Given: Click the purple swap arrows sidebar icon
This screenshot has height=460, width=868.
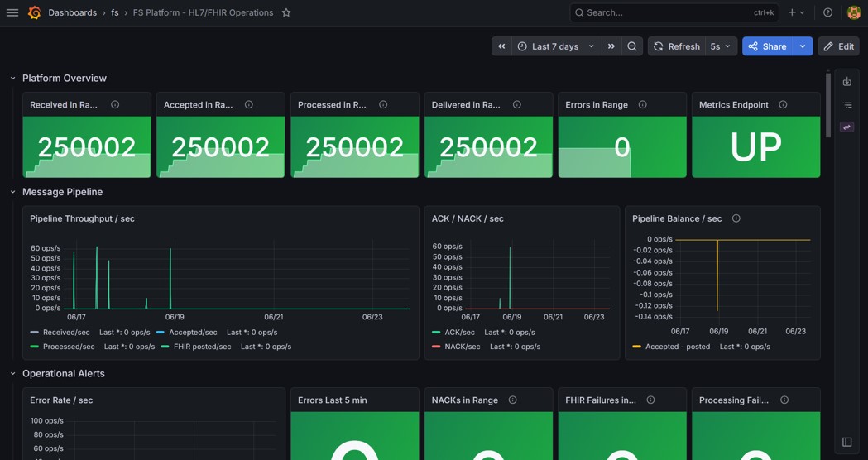Looking at the screenshot, I should 847,127.
